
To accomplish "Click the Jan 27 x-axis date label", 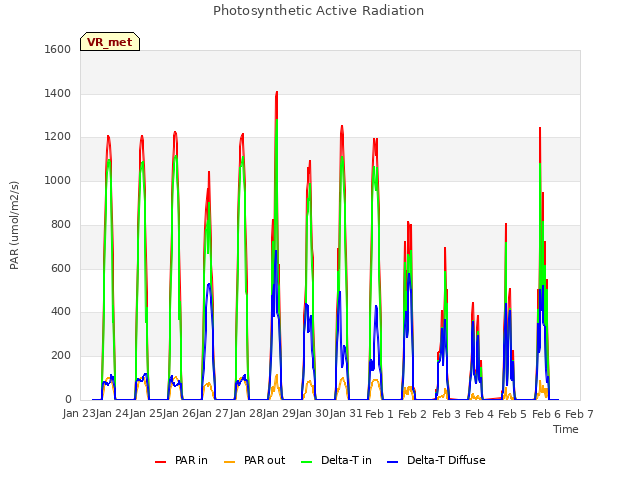I will click(x=213, y=414).
